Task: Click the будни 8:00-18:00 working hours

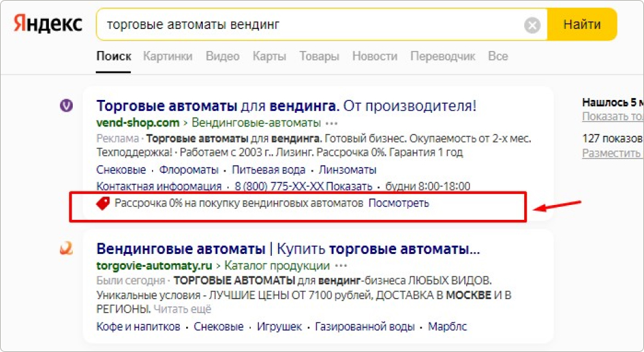Action: (x=428, y=186)
